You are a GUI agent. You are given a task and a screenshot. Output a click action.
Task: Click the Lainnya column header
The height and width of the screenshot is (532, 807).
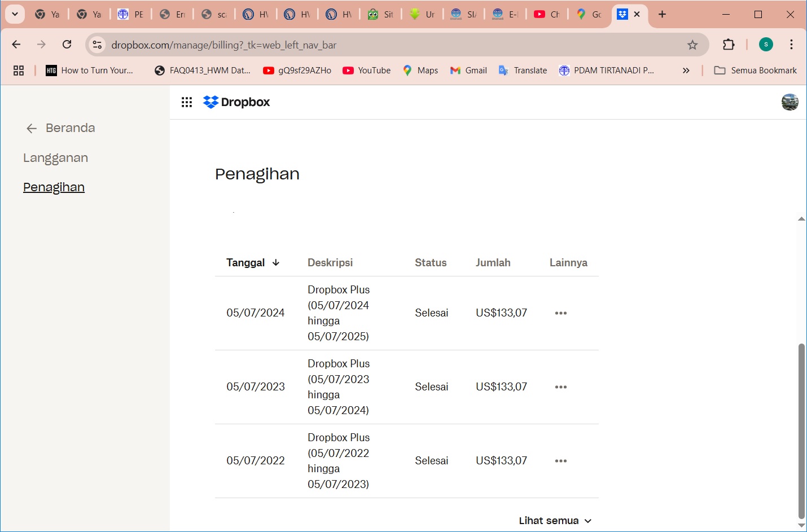pos(568,262)
